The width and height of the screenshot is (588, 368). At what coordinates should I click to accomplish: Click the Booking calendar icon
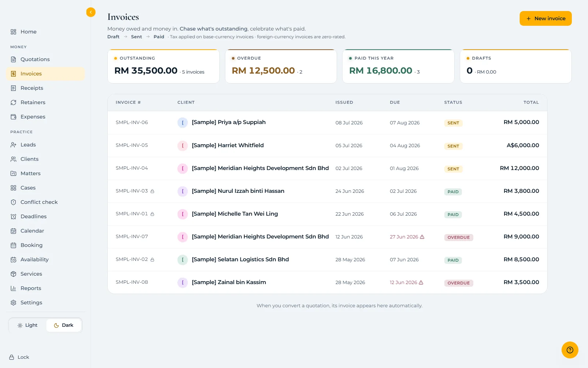[x=14, y=245]
